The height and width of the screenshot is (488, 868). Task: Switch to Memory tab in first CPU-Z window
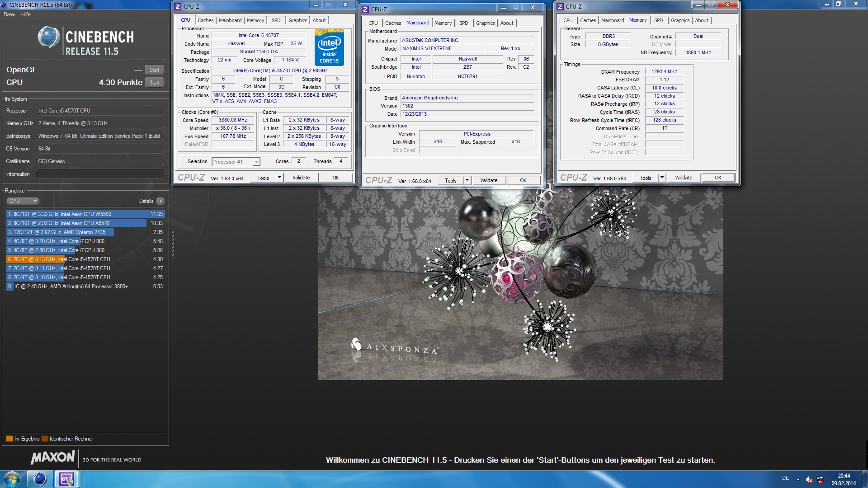click(255, 20)
